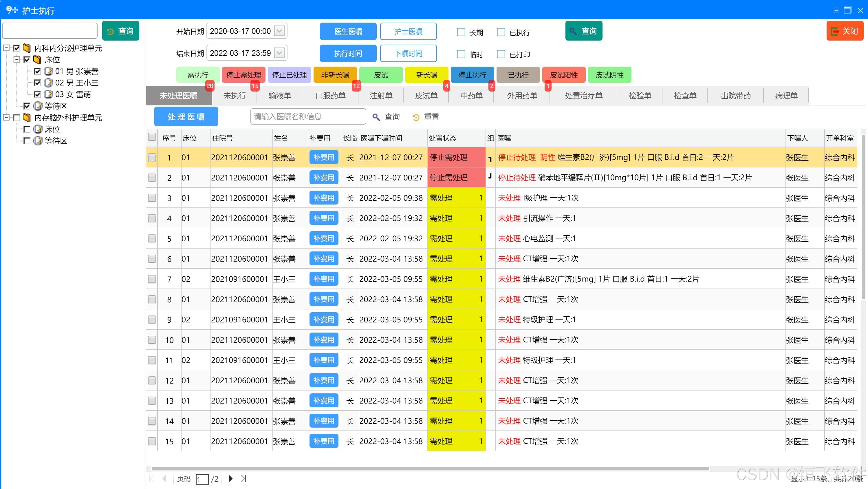Click the 等待区 document icon under 内科内分泌
The image size is (868, 489).
click(38, 106)
